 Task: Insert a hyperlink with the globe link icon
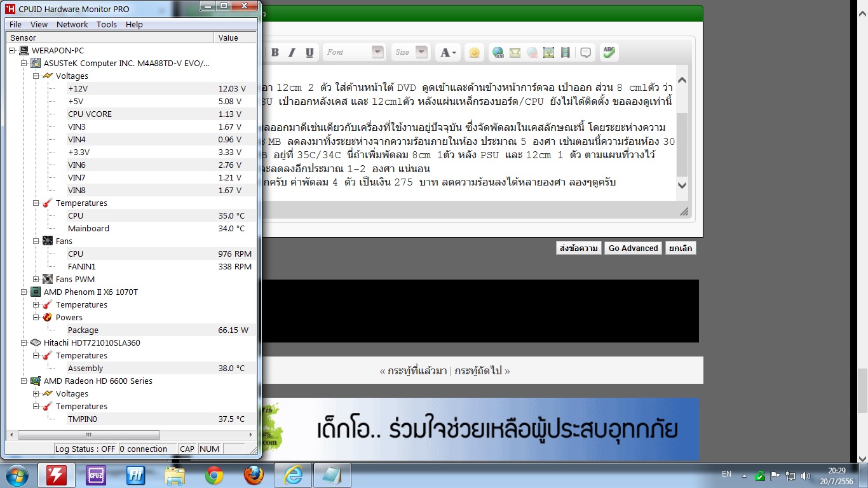coord(498,53)
